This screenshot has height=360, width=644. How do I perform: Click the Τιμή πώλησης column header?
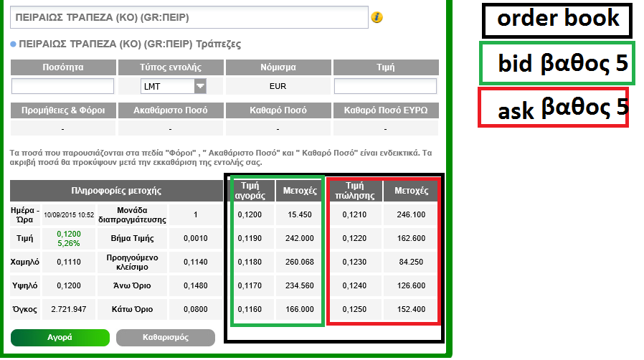pos(355,191)
